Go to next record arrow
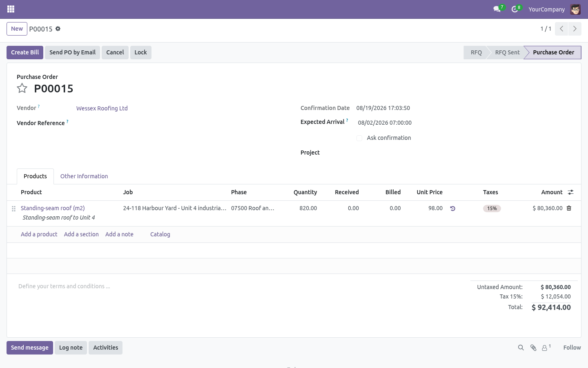Screen dimensions: 588x368 tap(575, 29)
